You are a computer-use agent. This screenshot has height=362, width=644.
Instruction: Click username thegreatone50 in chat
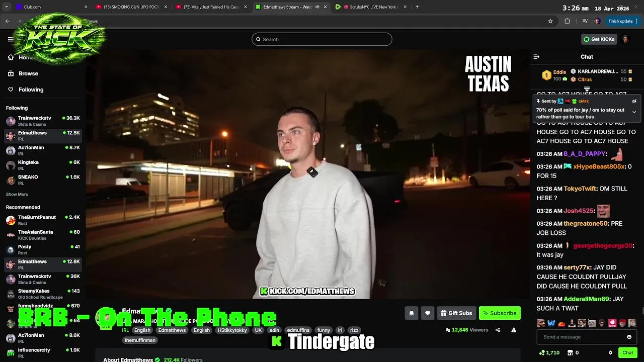586,223
